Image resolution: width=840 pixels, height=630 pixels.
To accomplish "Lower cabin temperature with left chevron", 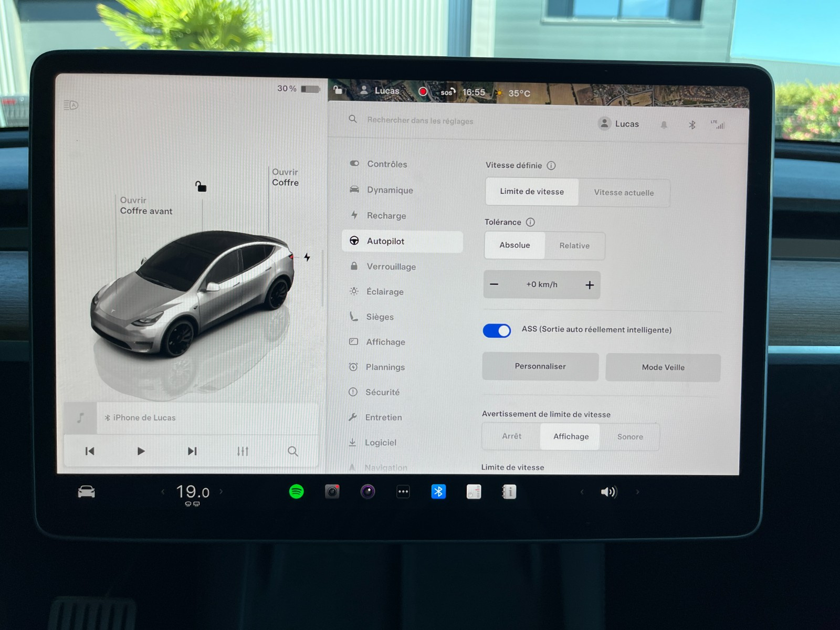I will click(x=163, y=492).
